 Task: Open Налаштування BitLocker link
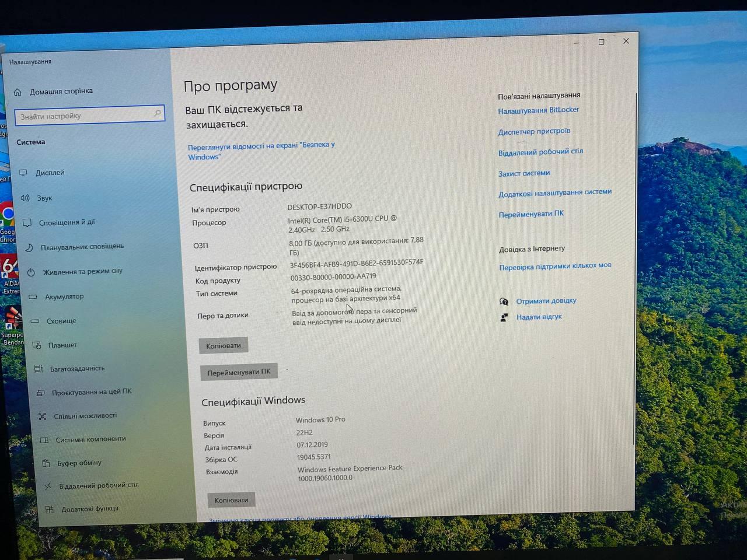[539, 110]
